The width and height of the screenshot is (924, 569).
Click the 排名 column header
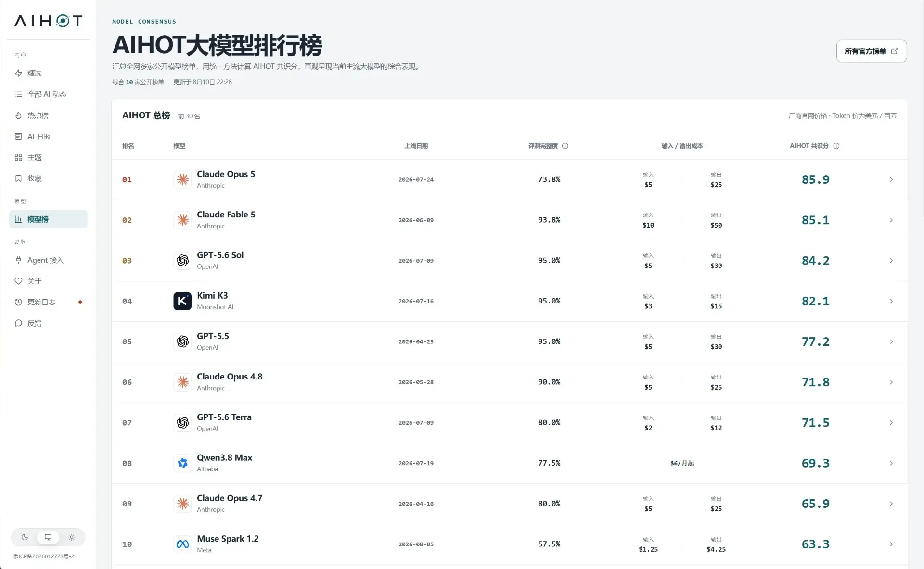tap(128, 146)
